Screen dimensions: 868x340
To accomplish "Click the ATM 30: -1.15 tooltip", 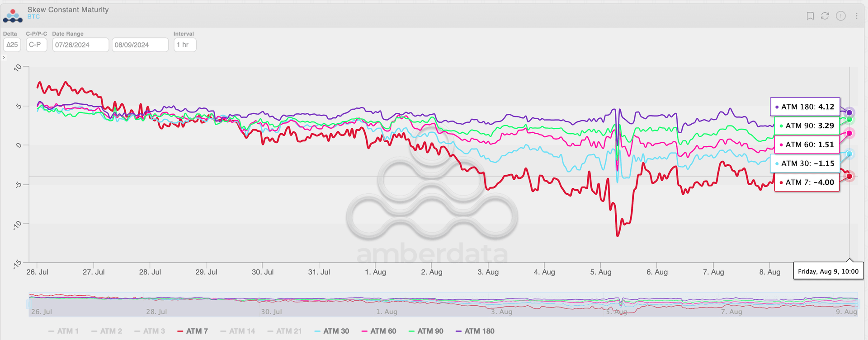I will [805, 163].
